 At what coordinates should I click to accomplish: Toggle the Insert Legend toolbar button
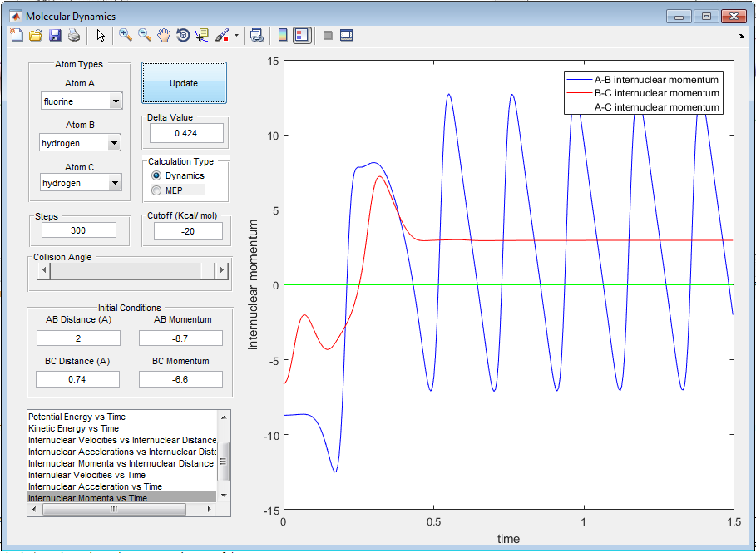click(302, 35)
